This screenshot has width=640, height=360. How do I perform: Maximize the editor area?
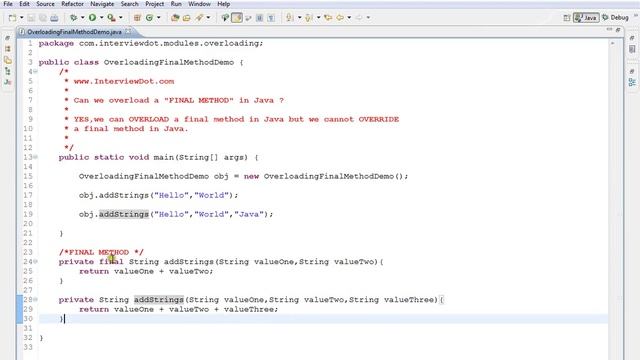tap(618, 29)
